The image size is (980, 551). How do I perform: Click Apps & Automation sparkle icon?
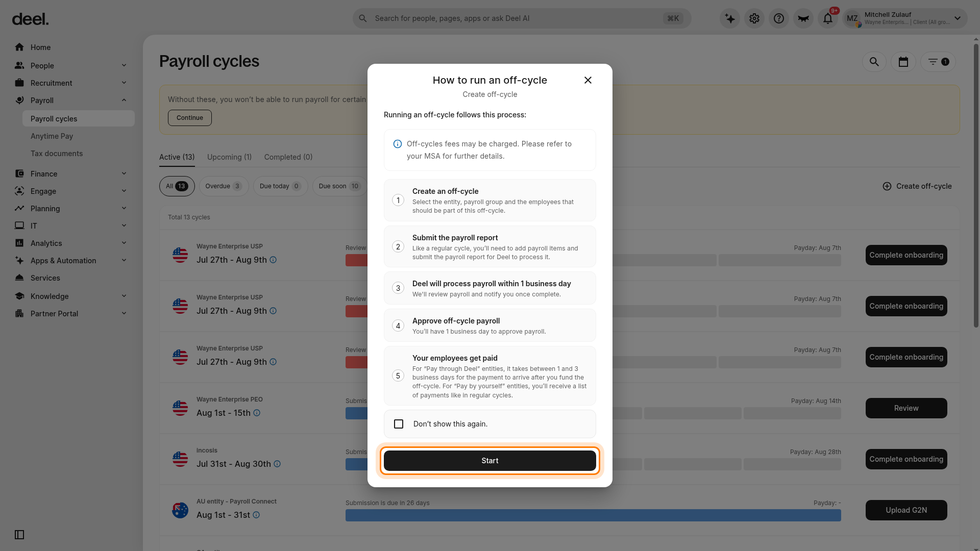click(19, 260)
